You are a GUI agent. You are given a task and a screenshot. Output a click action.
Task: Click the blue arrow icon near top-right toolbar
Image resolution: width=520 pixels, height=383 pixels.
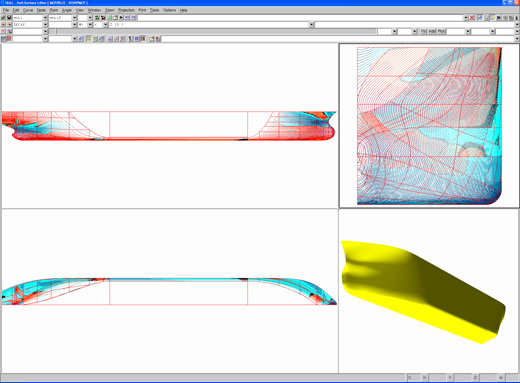(499, 18)
